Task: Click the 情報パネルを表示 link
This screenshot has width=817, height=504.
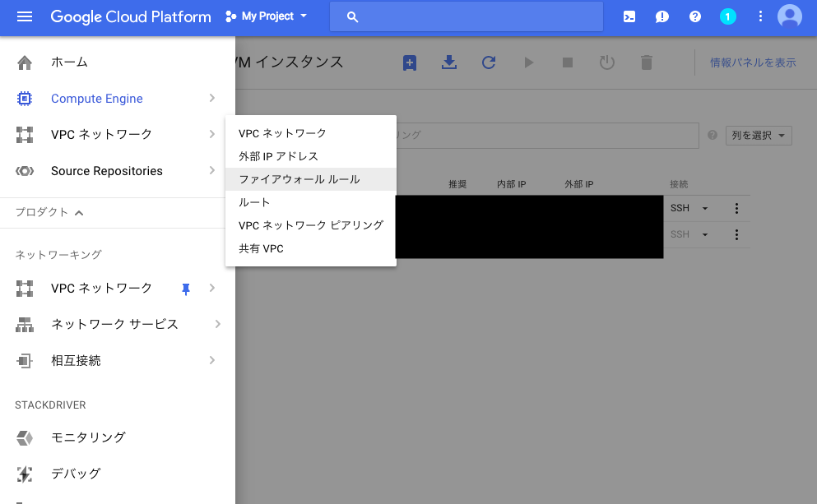Action: coord(753,62)
